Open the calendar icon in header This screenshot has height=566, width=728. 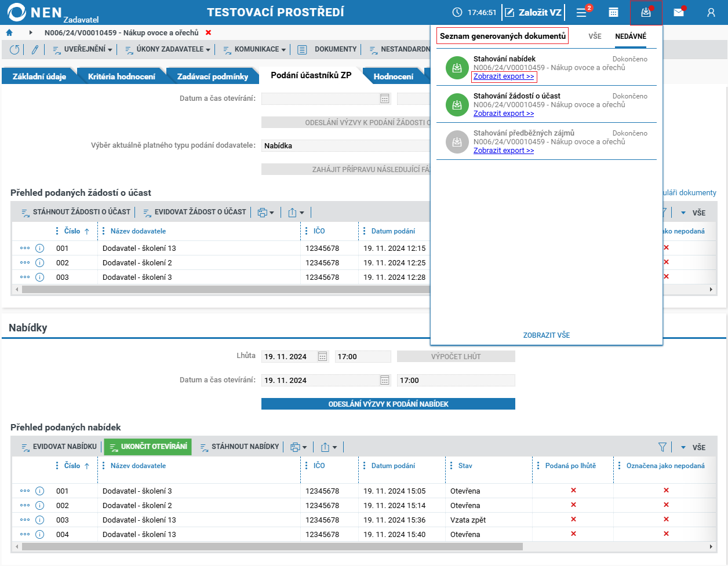(613, 12)
